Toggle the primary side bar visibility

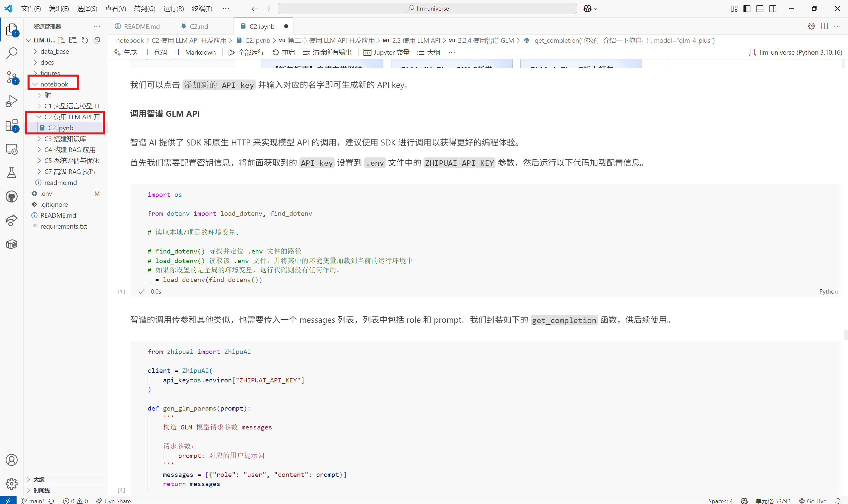[x=747, y=9]
